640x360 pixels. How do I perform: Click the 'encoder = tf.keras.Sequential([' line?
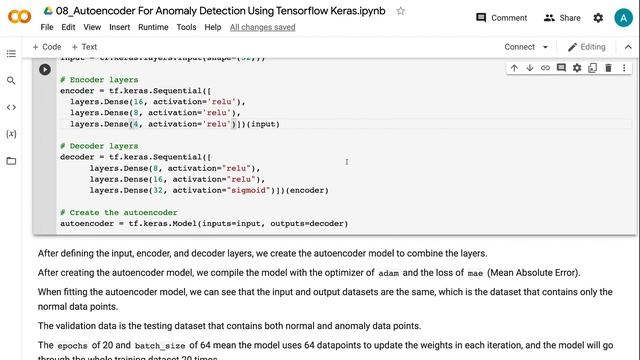coord(136,91)
